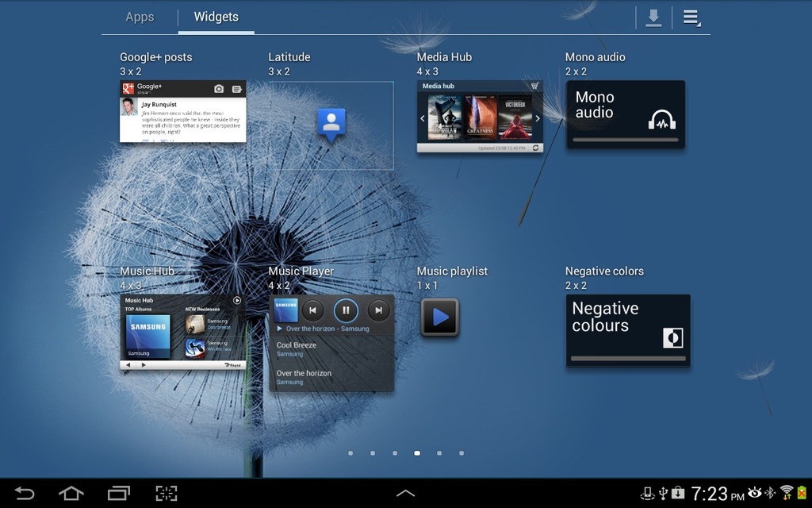Viewport: 812px width, 508px height.
Task: Tap the USB connection status icon
Action: (x=663, y=492)
